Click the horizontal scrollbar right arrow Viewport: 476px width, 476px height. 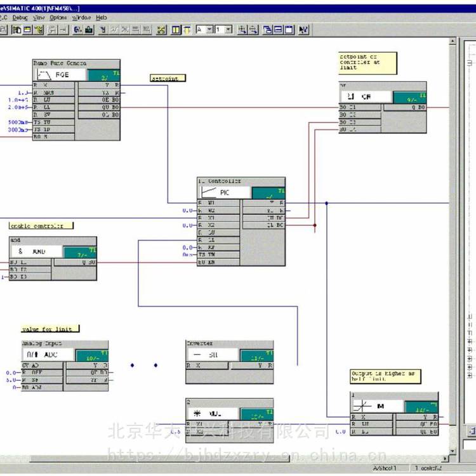(446, 458)
